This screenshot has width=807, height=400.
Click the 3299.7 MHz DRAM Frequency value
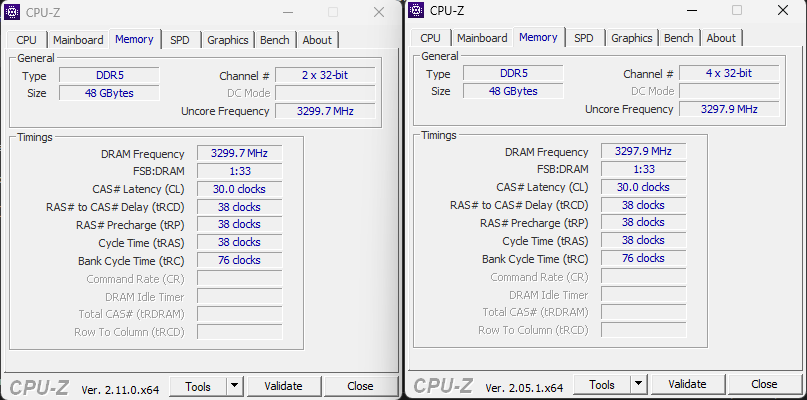(x=239, y=153)
